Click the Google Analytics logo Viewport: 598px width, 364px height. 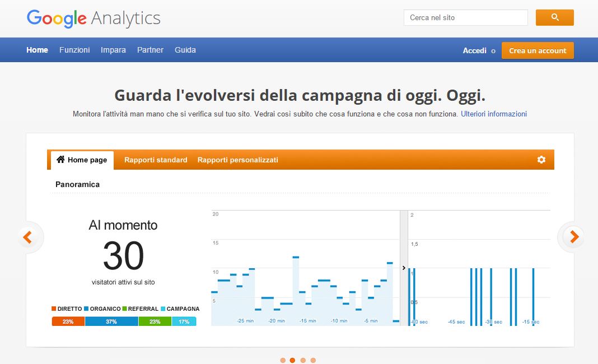point(94,18)
